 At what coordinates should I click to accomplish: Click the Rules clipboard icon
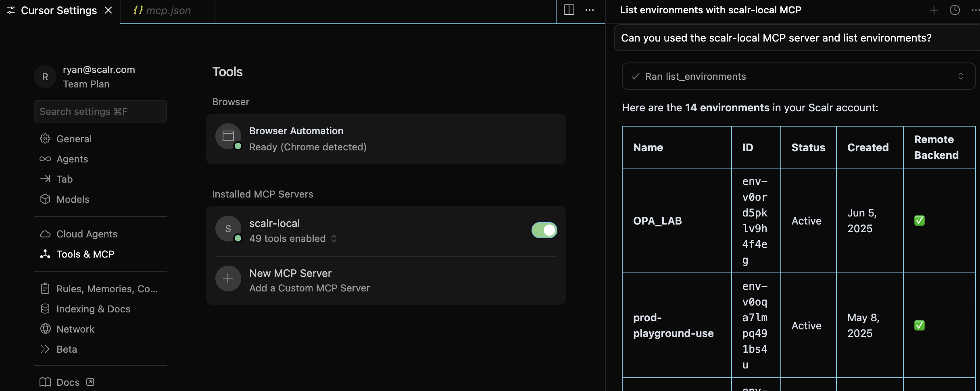coord(45,288)
